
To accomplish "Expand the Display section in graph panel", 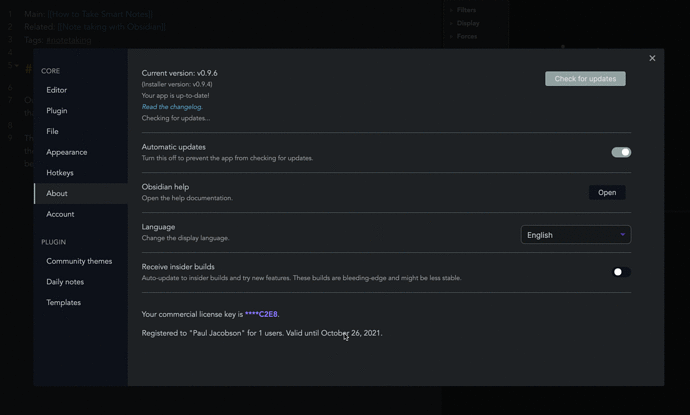I will (x=467, y=23).
